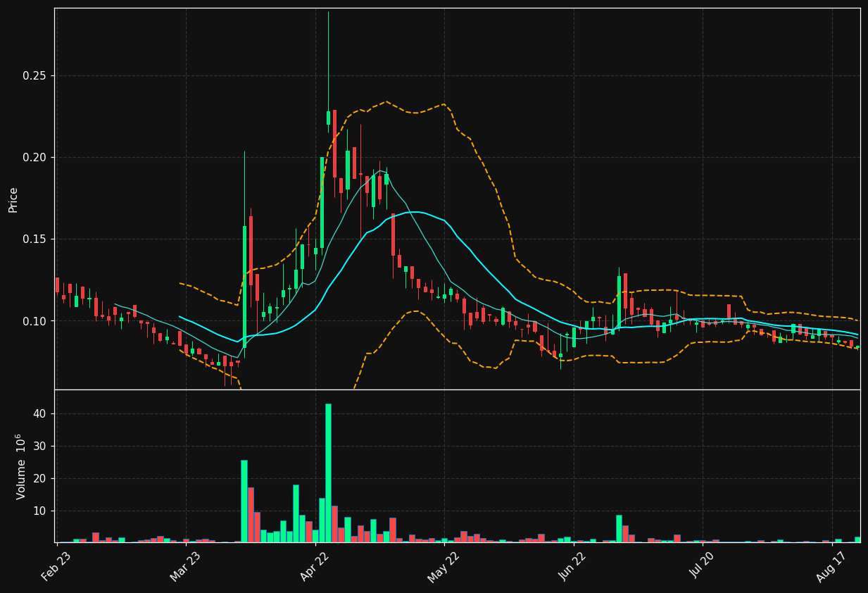Click the 0.25 price axis label
Viewport: 868px width, 593px height.
(34, 75)
